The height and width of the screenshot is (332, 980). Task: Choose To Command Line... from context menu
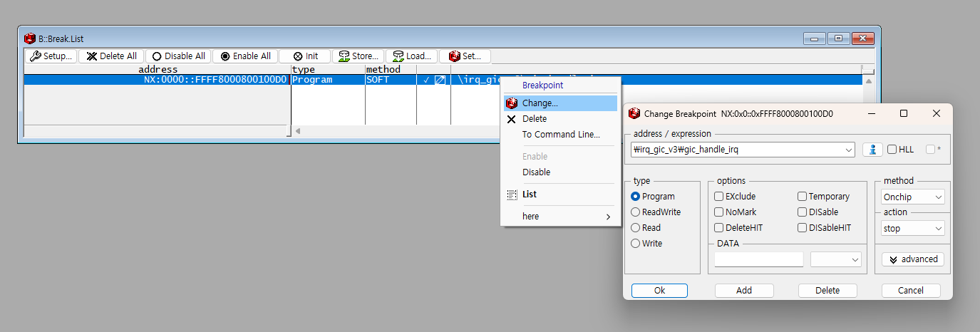559,135
